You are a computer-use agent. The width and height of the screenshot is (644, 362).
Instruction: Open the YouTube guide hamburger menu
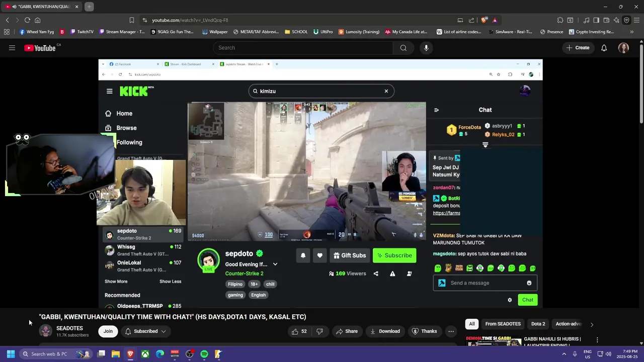(12, 48)
